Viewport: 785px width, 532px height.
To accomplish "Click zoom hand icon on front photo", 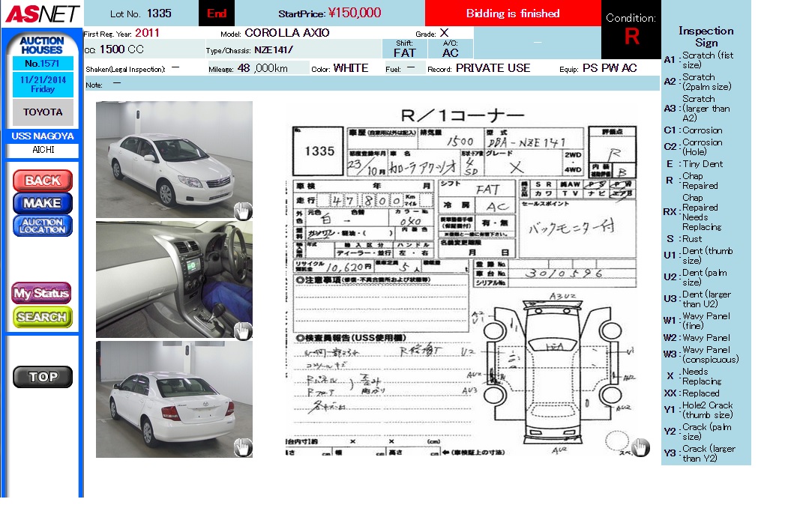I will (243, 211).
